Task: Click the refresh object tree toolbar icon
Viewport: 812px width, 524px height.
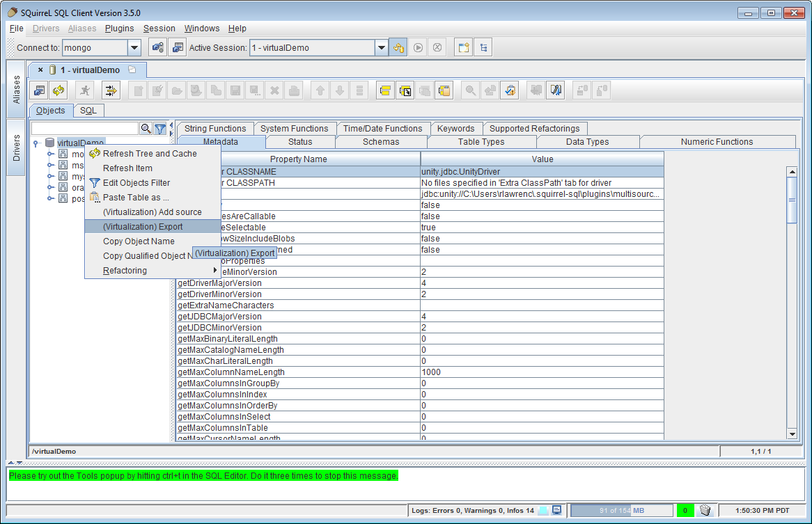Action: (x=58, y=90)
